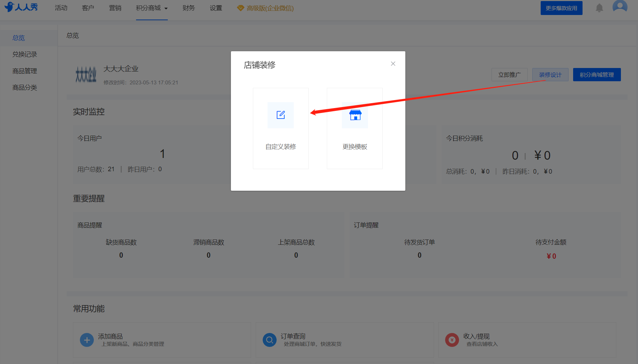Open the 营销 menu
Viewport: 638px width, 364px height.
(x=115, y=8)
